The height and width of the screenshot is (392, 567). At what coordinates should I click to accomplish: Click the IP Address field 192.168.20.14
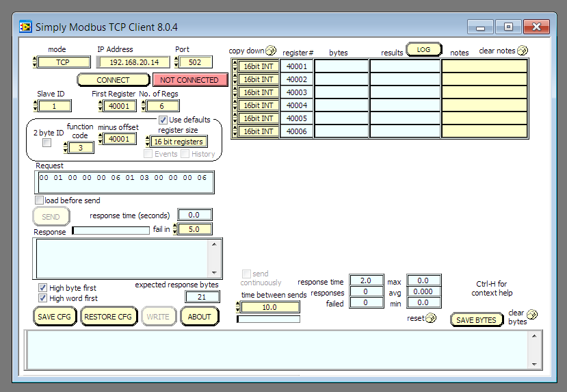[x=135, y=62]
